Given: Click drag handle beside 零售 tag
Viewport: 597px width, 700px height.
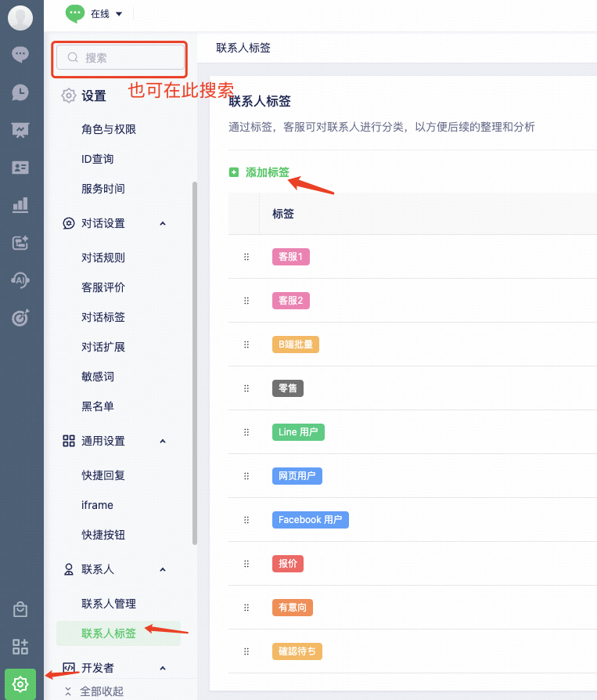Looking at the screenshot, I should (246, 388).
